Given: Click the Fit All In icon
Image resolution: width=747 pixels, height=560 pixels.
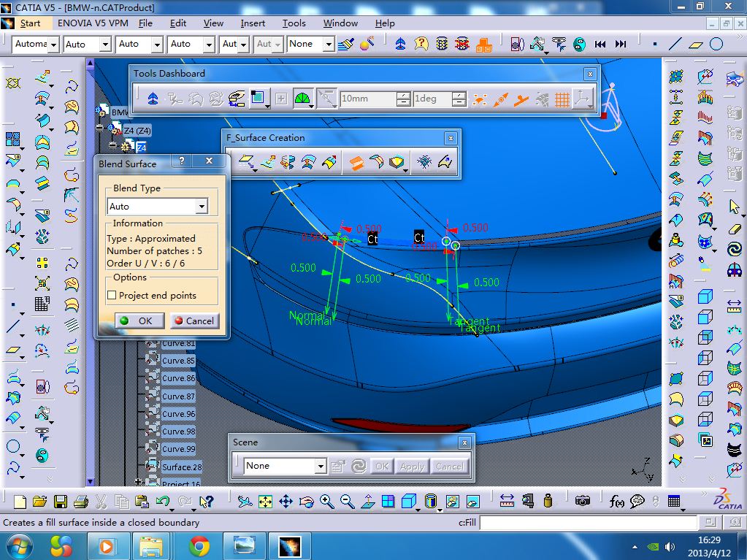Looking at the screenshot, I should [265, 502].
